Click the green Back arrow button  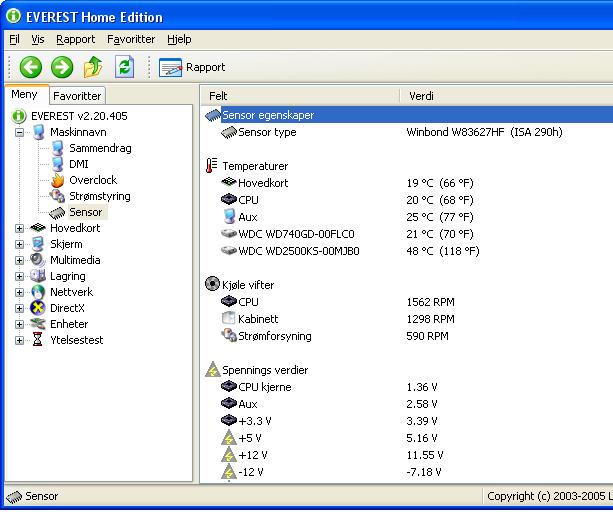(30, 67)
